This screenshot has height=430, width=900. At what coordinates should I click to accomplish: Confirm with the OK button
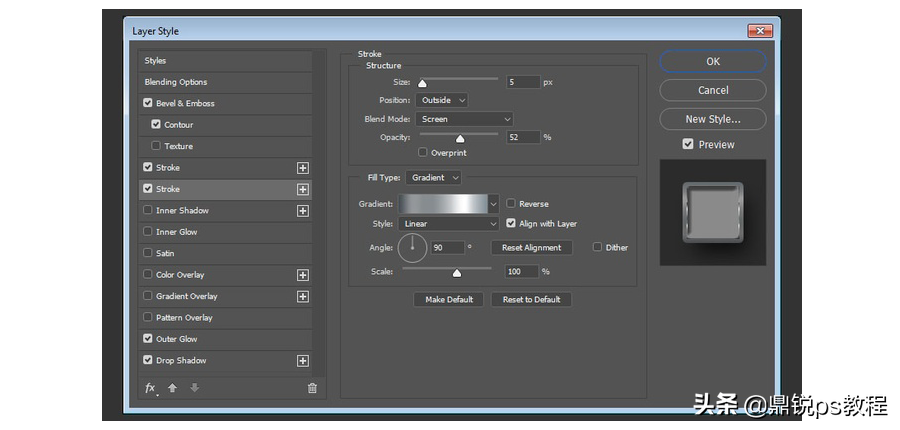coord(713,61)
